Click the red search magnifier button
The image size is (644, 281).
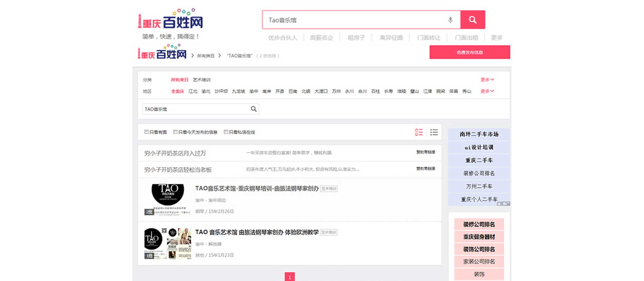pyautogui.click(x=472, y=20)
